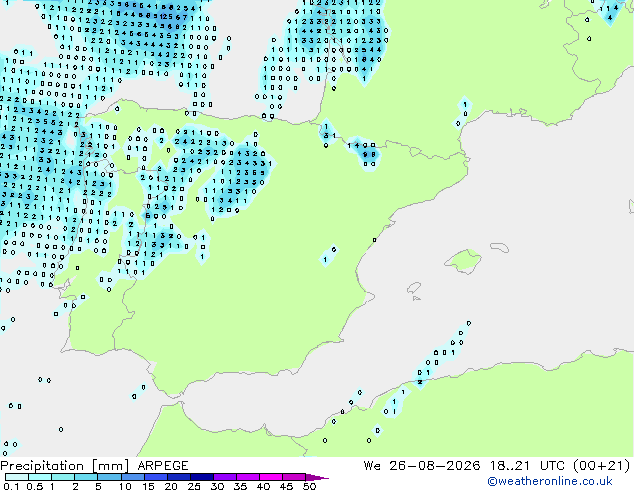Click the 'Precipitation' title word

click(42, 466)
